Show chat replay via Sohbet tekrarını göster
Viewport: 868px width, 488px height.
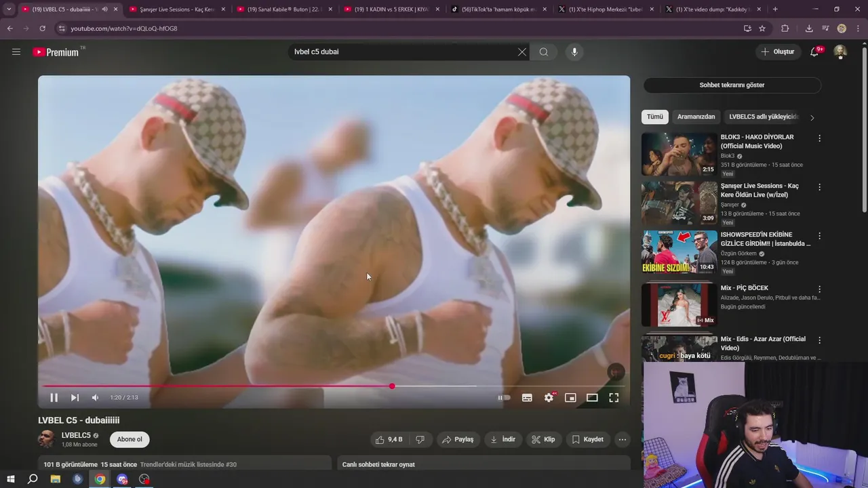(x=732, y=85)
